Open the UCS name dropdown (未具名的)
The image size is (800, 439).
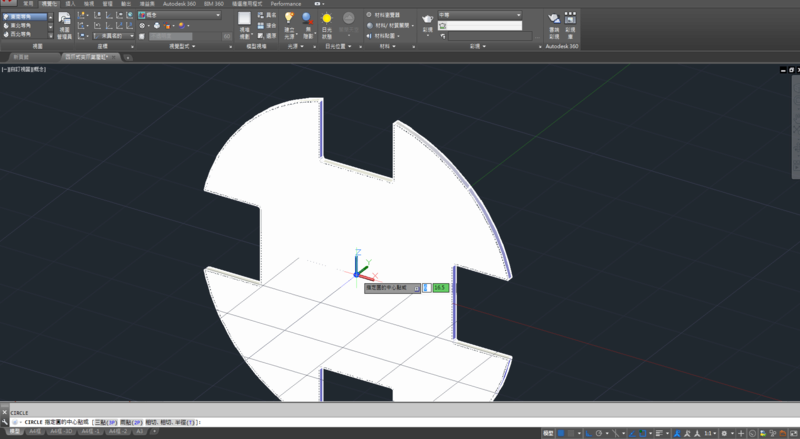coord(114,36)
